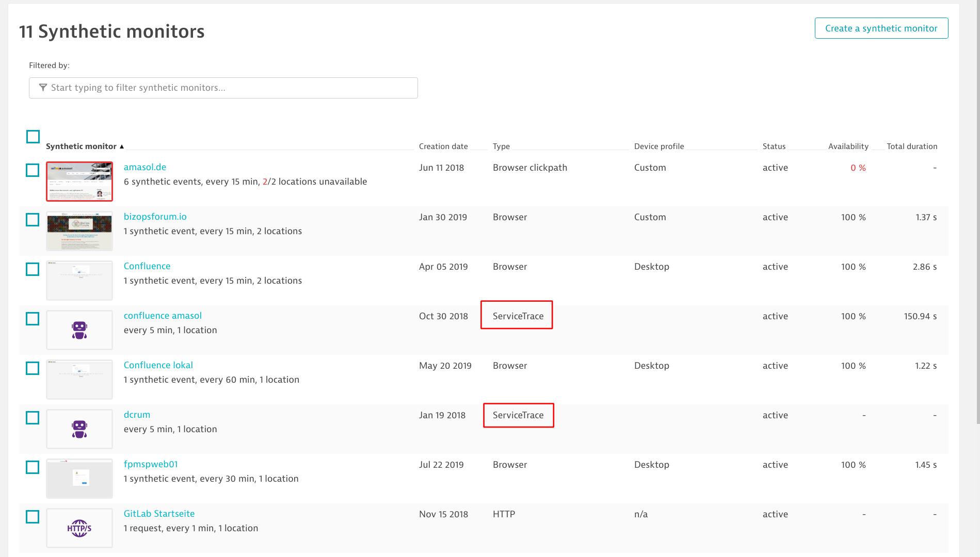980x557 pixels.
Task: Open the fpmspweb01 thumbnail
Action: tap(79, 478)
